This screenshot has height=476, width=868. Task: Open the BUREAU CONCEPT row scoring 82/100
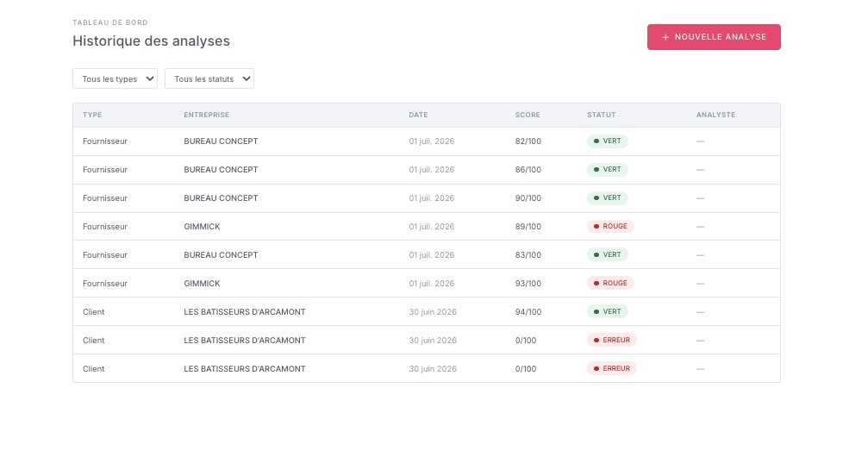coord(427,141)
